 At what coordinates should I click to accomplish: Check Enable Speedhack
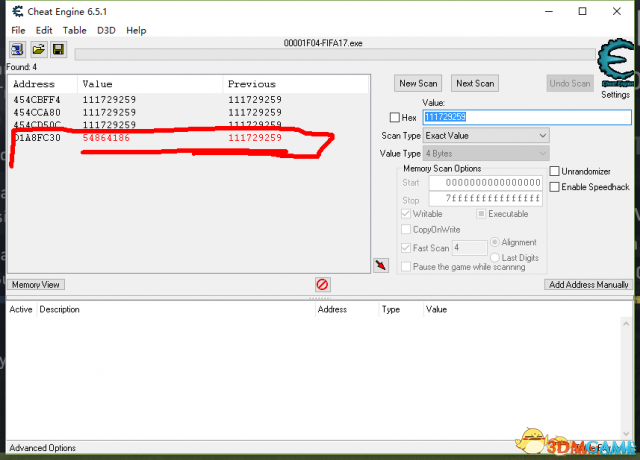[554, 187]
